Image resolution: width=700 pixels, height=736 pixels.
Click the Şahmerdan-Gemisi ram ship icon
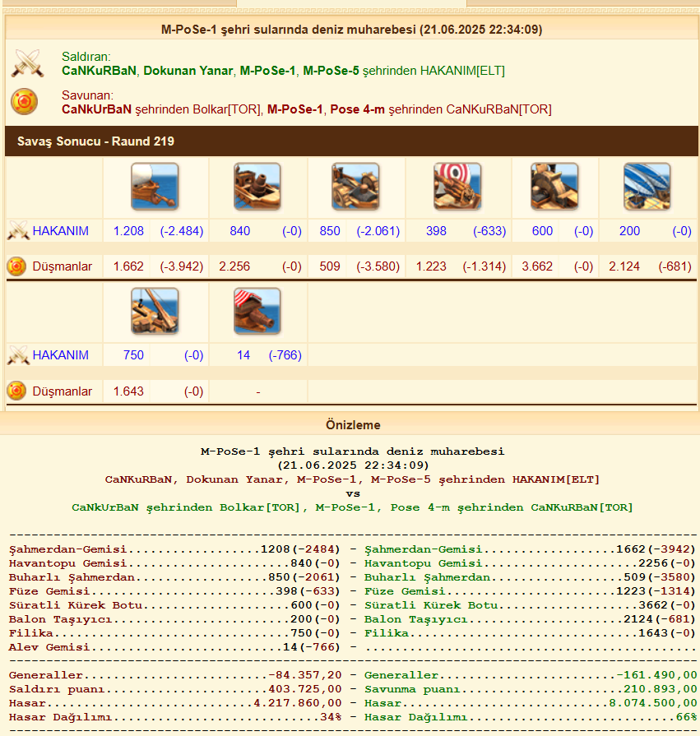[155, 187]
